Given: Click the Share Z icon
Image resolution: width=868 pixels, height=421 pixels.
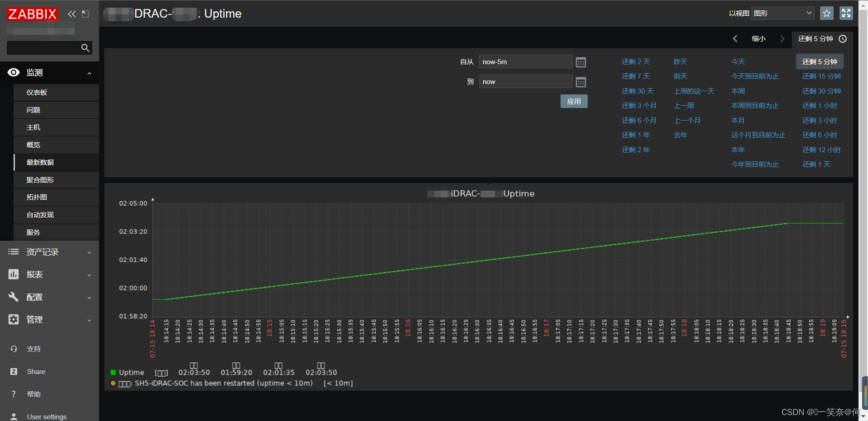Looking at the screenshot, I should 14,371.
